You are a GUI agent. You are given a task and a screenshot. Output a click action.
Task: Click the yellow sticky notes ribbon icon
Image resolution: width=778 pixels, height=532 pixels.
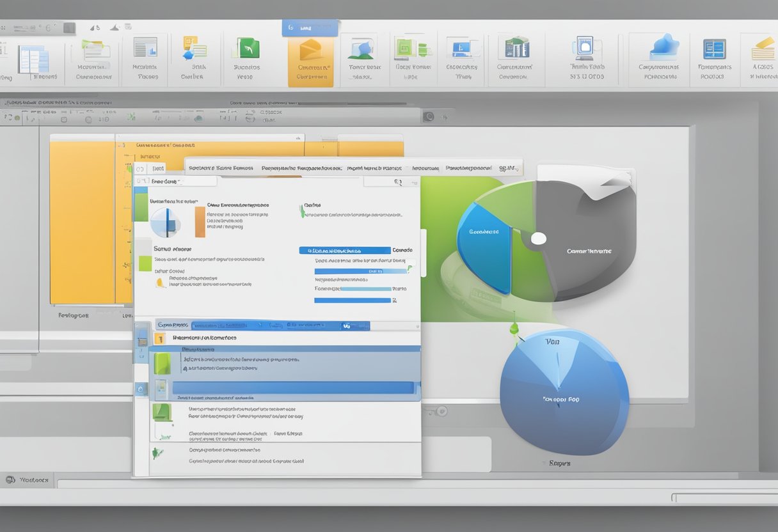coord(763,49)
